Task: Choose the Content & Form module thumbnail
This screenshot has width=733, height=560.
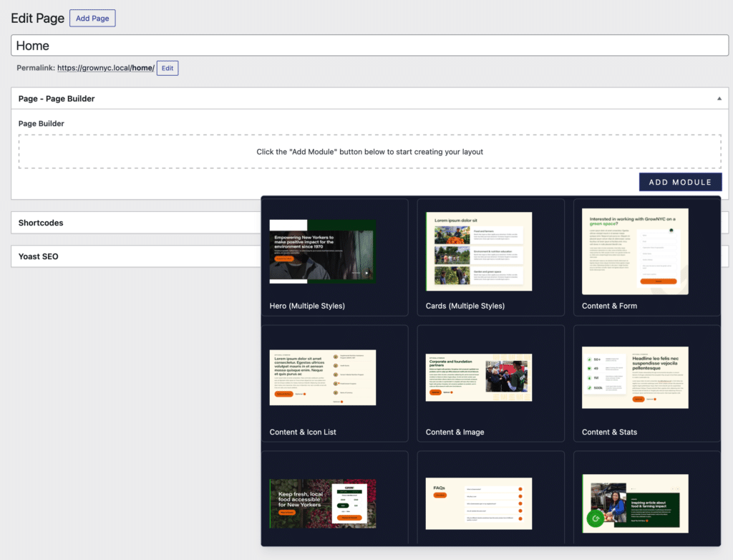Action: click(635, 251)
